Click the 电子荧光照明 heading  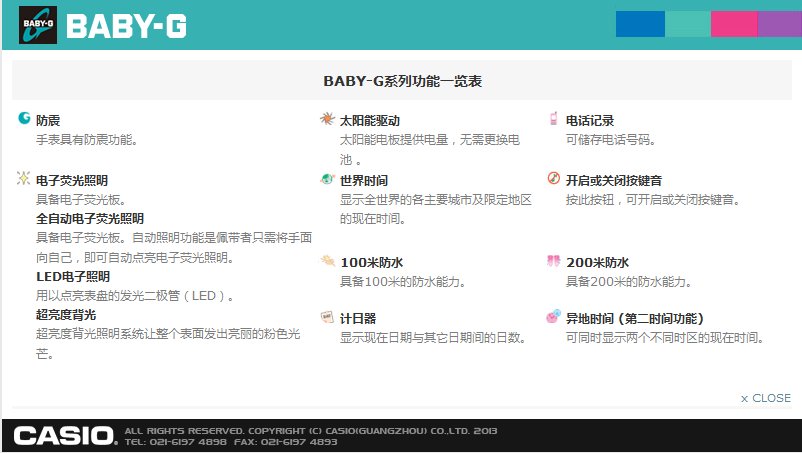coord(72,180)
